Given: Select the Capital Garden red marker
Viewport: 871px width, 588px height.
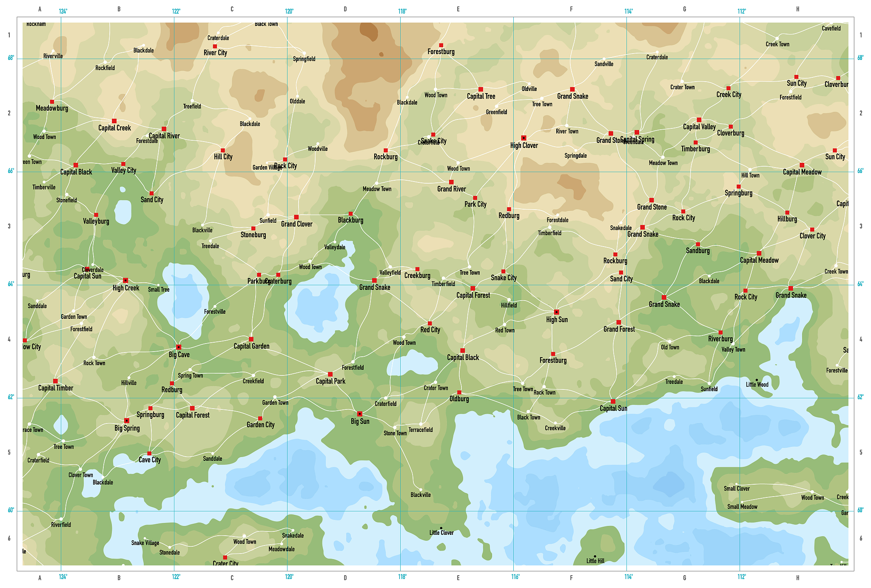Looking at the screenshot, I should 251,339.
